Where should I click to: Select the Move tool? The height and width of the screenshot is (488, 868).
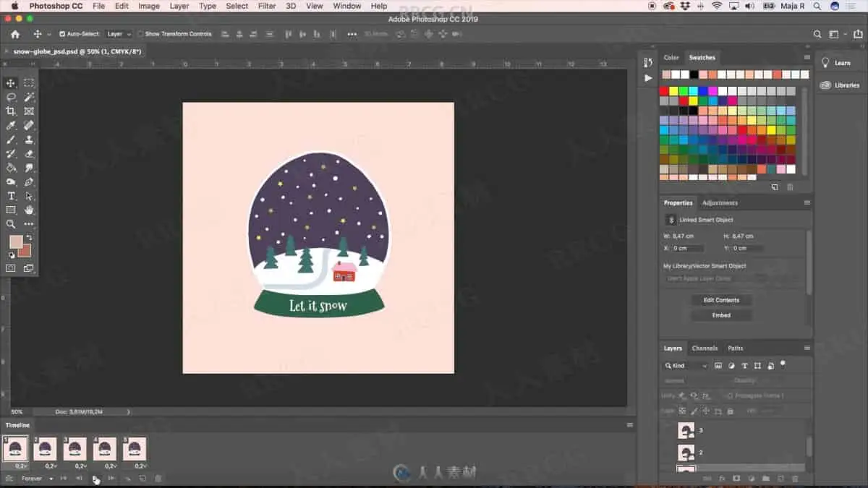(x=12, y=83)
